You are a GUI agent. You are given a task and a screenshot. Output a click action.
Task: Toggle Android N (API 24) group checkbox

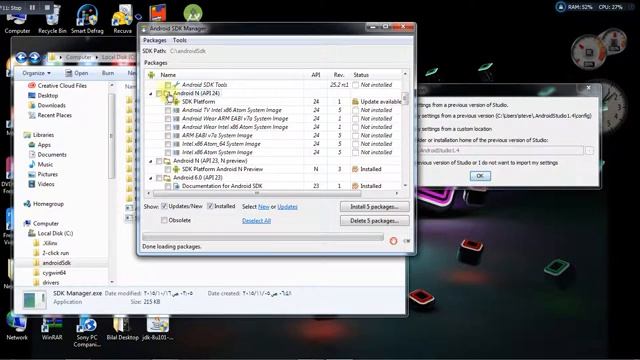(x=159, y=93)
